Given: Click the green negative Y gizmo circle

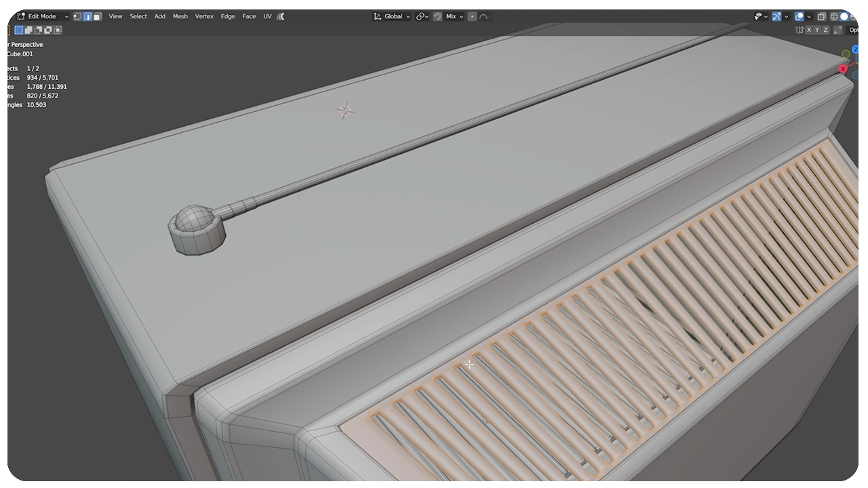Looking at the screenshot, I should pyautogui.click(x=846, y=54).
